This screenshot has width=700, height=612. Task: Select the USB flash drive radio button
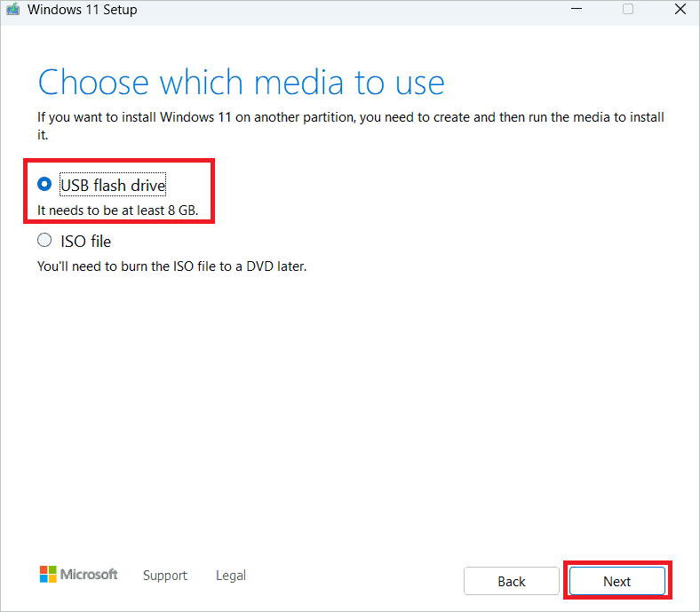44,184
